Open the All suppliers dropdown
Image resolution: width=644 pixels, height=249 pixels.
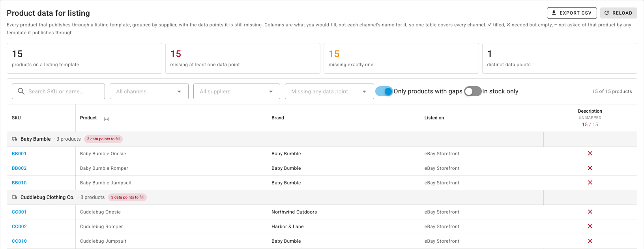pyautogui.click(x=237, y=91)
